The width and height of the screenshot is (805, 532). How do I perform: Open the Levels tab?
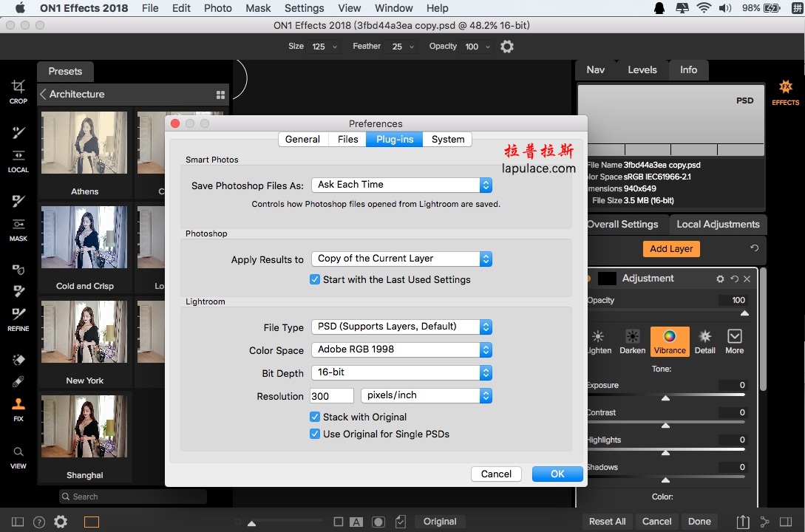pos(642,70)
